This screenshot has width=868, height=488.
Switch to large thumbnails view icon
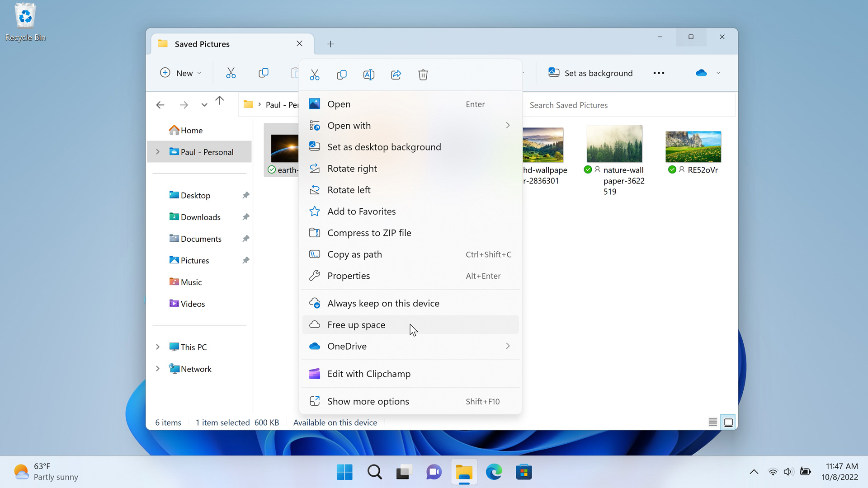click(x=728, y=422)
